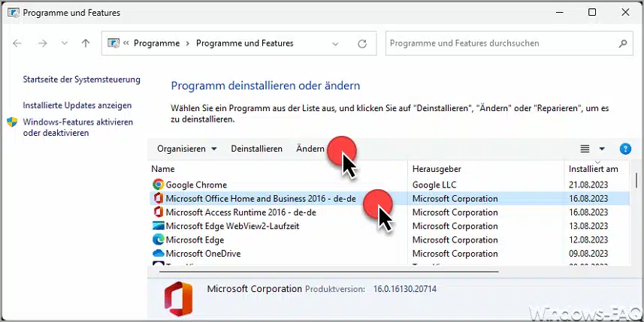644x322 pixels.
Task: Click install date 13.08.2023
Action: tap(588, 226)
